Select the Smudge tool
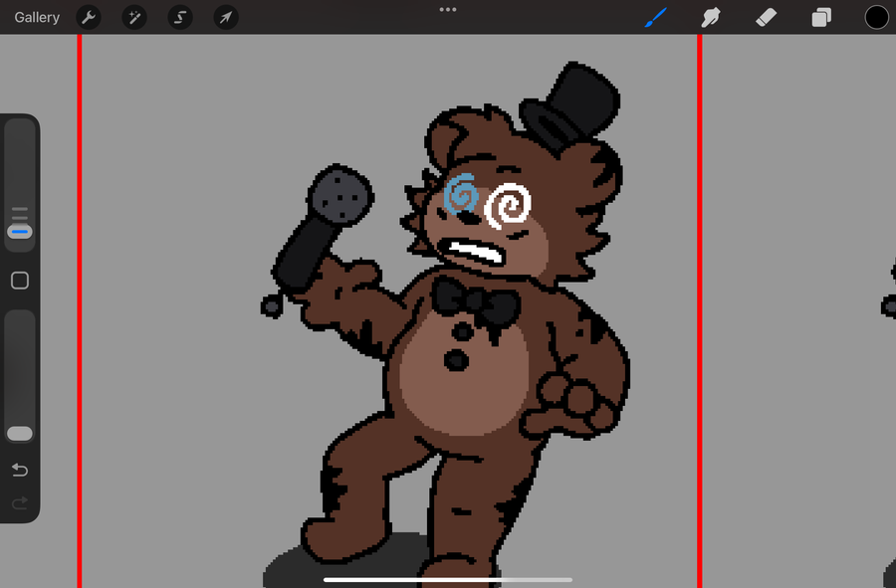 point(710,17)
